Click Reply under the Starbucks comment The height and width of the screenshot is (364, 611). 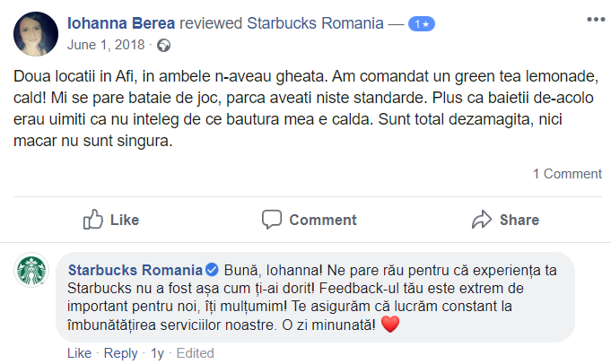(121, 353)
